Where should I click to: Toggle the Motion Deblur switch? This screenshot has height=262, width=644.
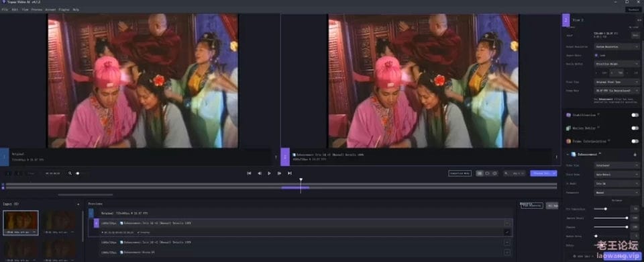click(635, 128)
